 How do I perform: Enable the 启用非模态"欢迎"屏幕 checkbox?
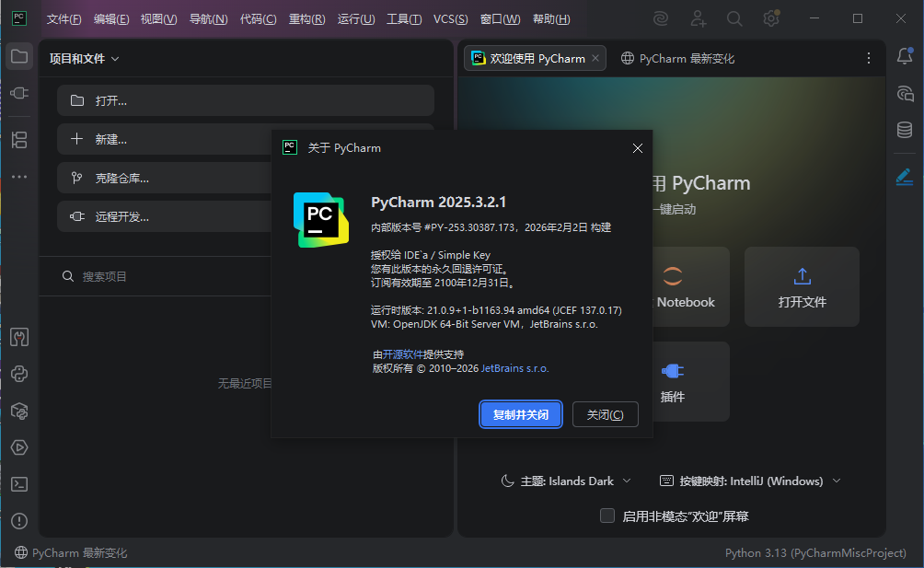coord(607,516)
